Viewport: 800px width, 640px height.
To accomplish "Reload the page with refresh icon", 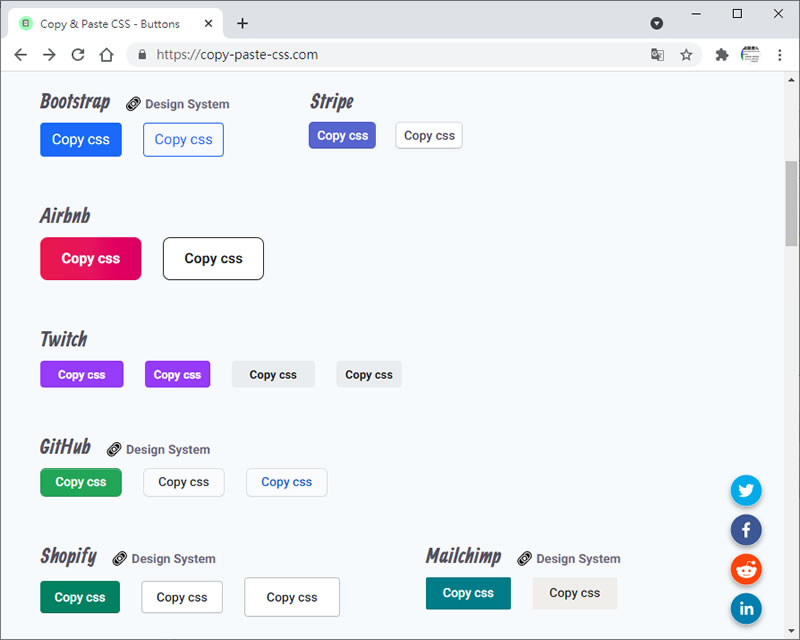I will pyautogui.click(x=78, y=55).
